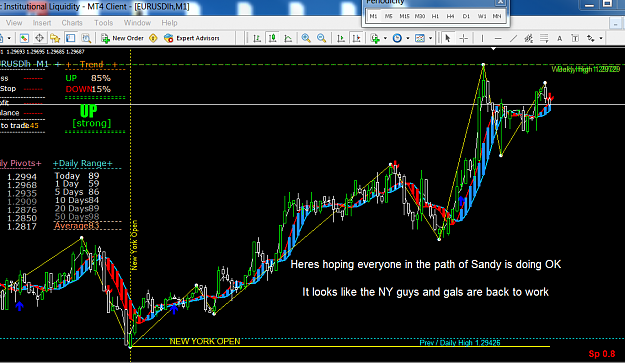The image size is (625, 363).
Task: Switch chart to Candlesticks mode
Action: tap(273, 38)
